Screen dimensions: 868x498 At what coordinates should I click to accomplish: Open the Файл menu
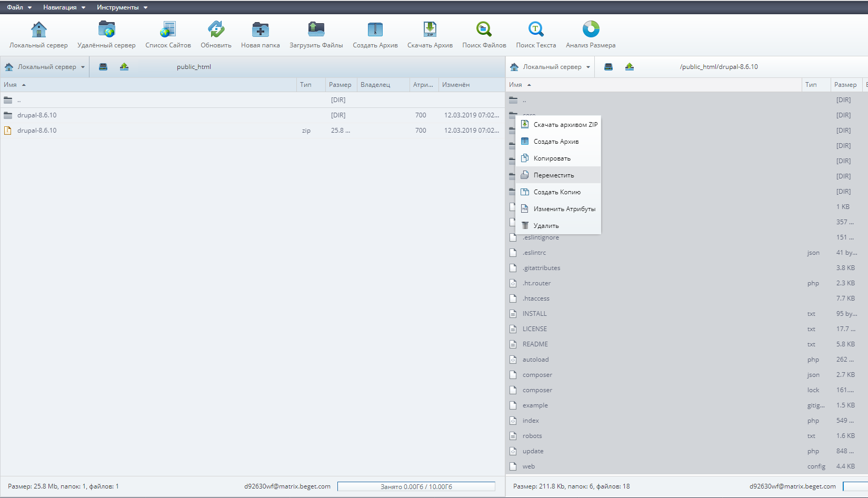pyautogui.click(x=19, y=7)
